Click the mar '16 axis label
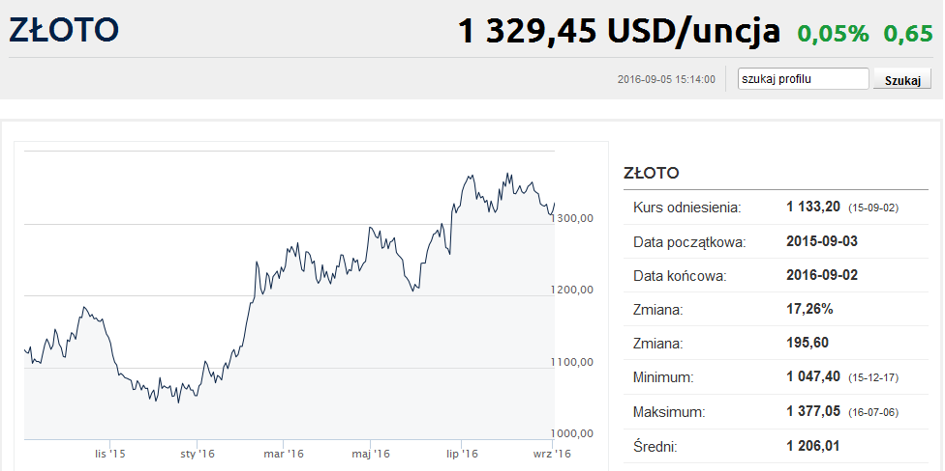 [283, 454]
